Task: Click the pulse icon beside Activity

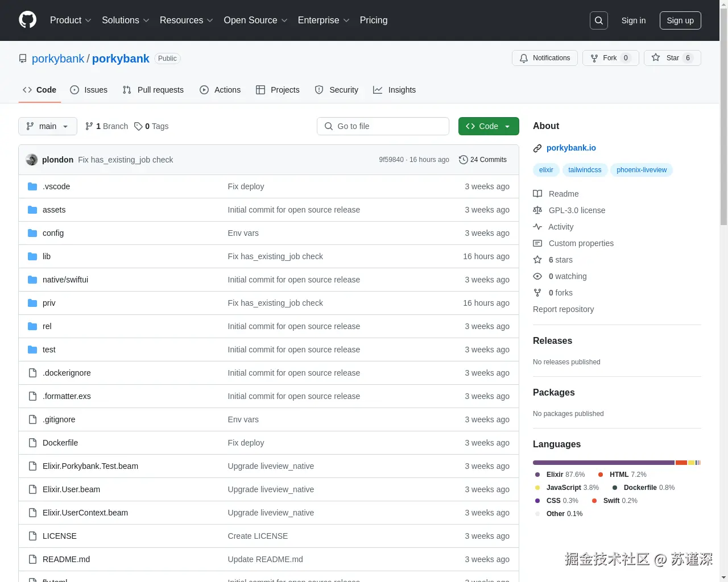Action: (537, 227)
